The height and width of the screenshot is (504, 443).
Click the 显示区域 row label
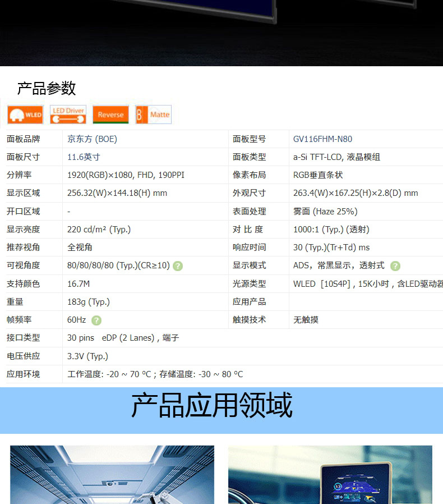click(23, 193)
